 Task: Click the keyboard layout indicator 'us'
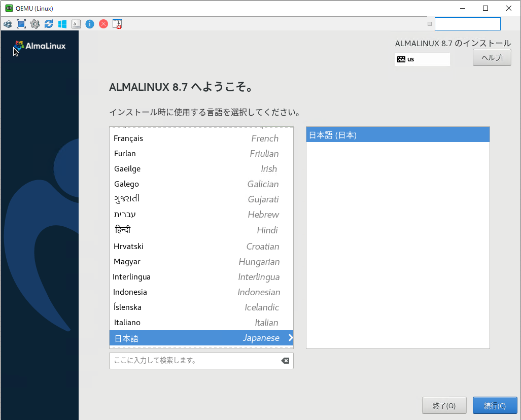422,59
